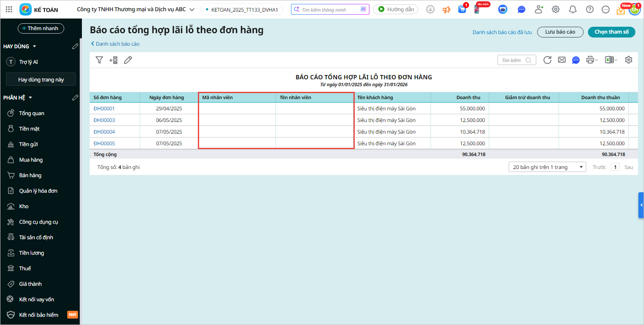
Task: Collapse the PHÂN HỆ section
Action: (30, 98)
